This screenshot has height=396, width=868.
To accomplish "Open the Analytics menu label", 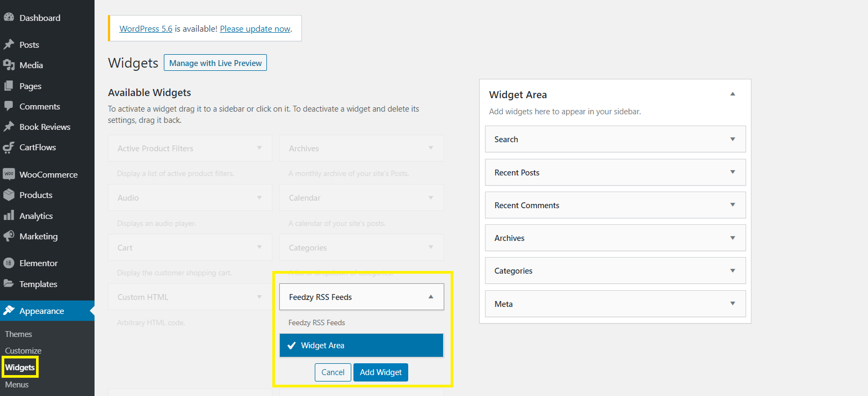I will (36, 216).
